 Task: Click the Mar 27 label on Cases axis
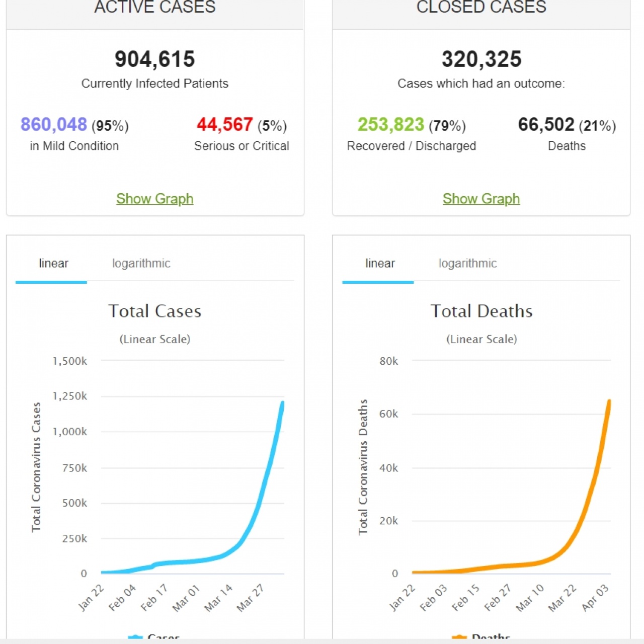pyautogui.click(x=251, y=597)
